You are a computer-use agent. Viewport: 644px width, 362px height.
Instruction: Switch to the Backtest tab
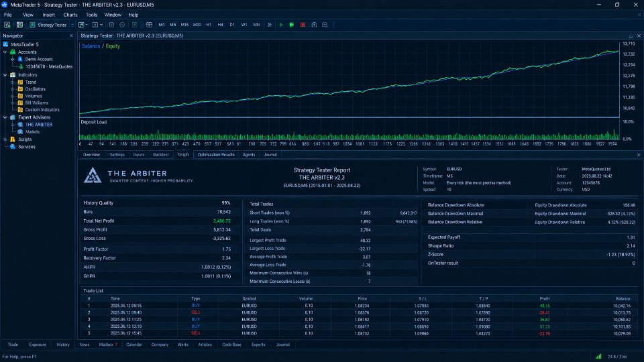(160, 155)
